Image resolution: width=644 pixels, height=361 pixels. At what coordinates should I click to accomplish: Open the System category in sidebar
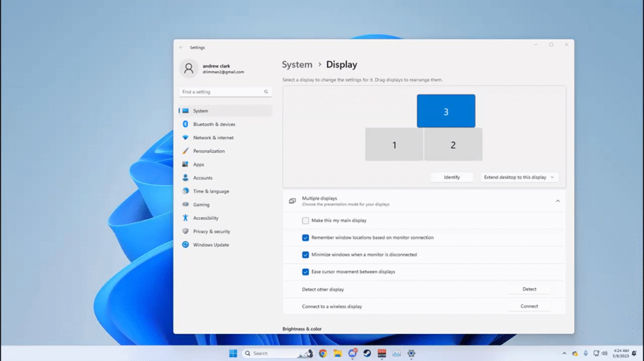click(x=225, y=111)
